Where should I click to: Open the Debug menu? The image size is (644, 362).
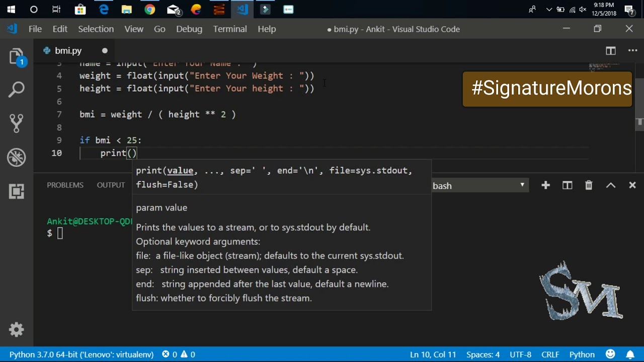point(189,29)
